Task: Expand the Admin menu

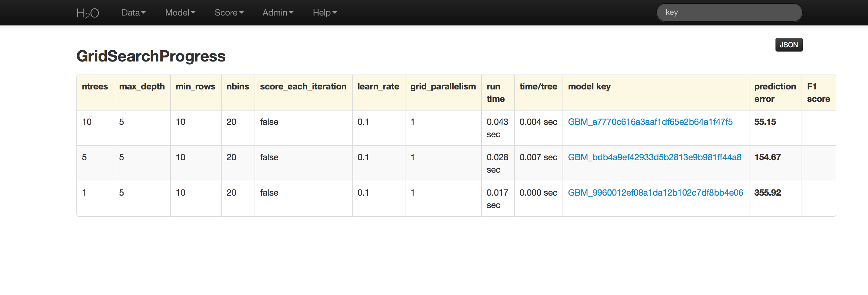Action: (278, 13)
